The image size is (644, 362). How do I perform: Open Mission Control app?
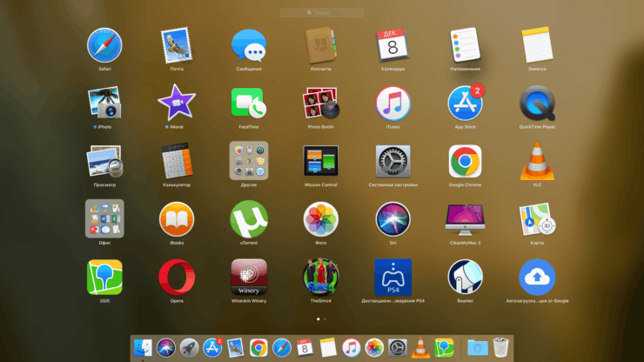[x=321, y=161]
